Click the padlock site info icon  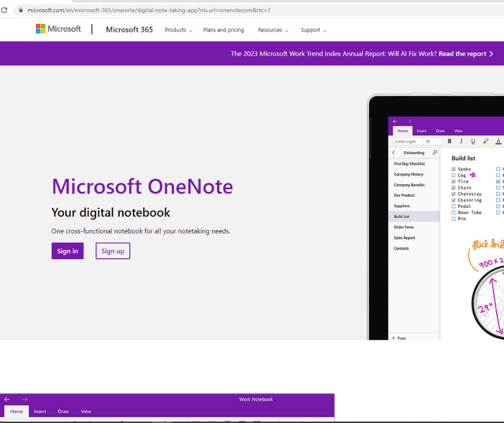click(20, 10)
